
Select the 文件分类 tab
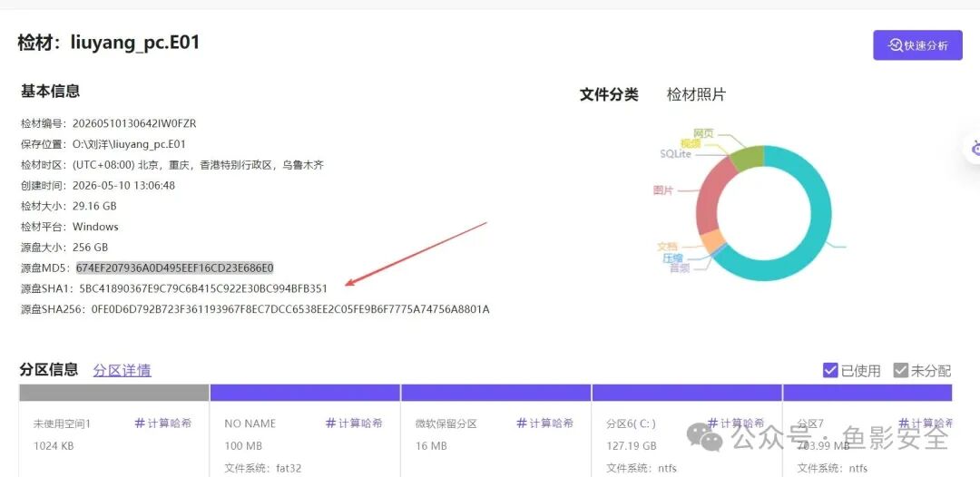609,95
